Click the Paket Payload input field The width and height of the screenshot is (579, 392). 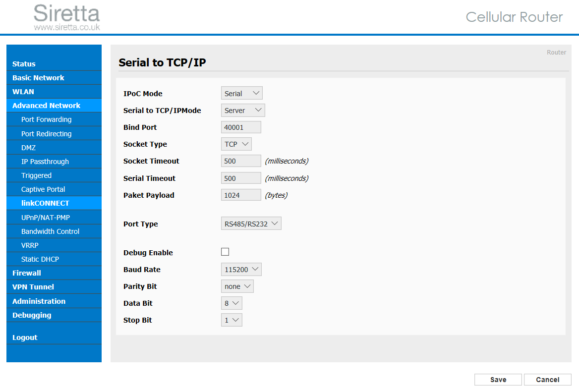click(241, 195)
